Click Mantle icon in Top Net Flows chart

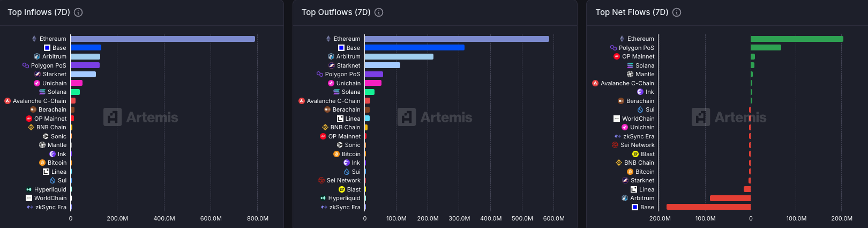pyautogui.click(x=630, y=74)
